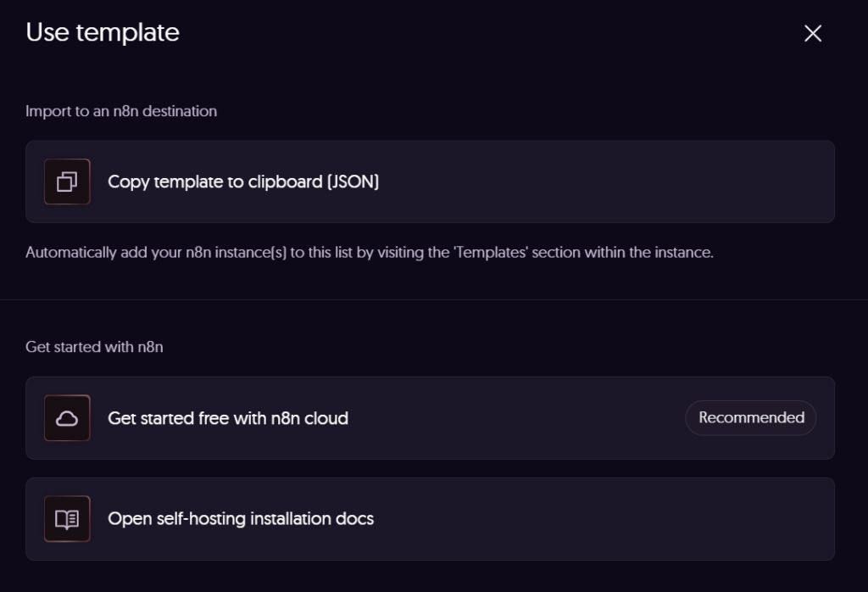Screen dimensions: 868x592
Task: Click the Recommended badge
Action: pyautogui.click(x=751, y=418)
